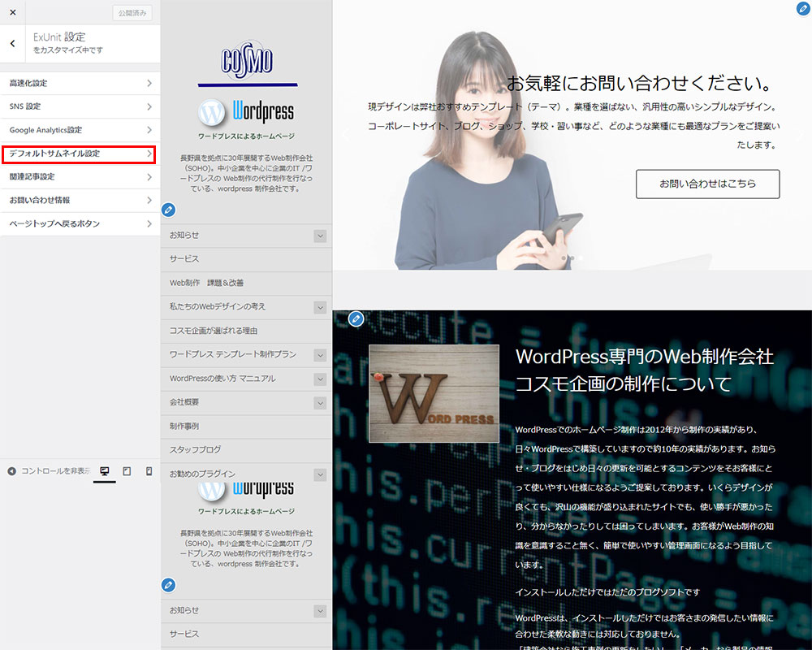Expand the お知らせ submenu arrow
Viewport: 812px width, 650px height.
click(x=320, y=236)
